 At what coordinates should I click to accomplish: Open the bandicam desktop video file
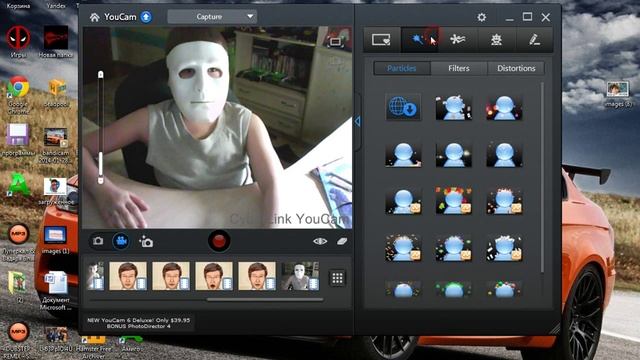(x=55, y=144)
